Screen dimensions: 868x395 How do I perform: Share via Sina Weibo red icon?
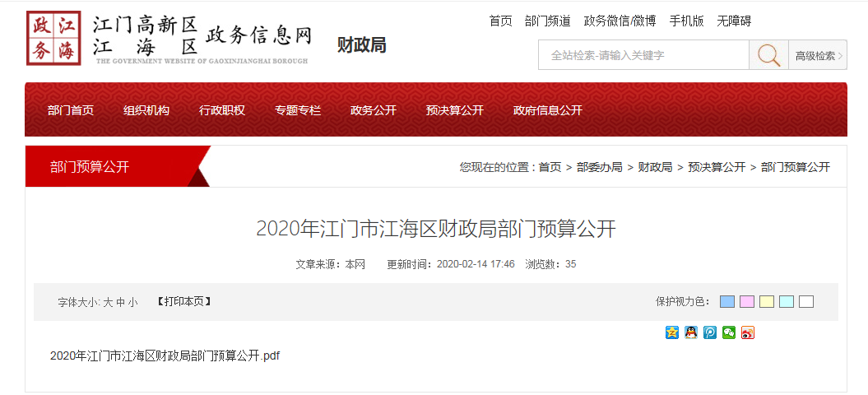pos(748,332)
